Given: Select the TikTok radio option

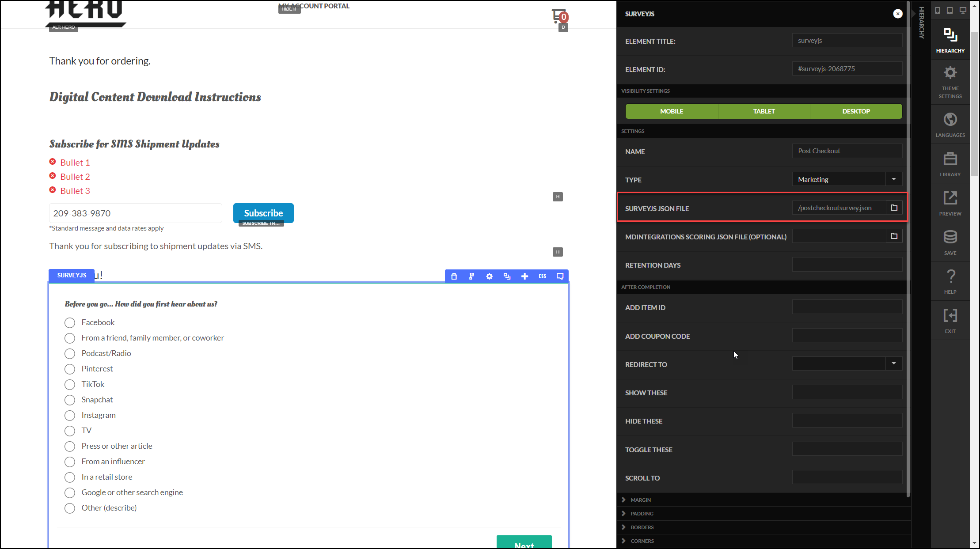Looking at the screenshot, I should (70, 384).
